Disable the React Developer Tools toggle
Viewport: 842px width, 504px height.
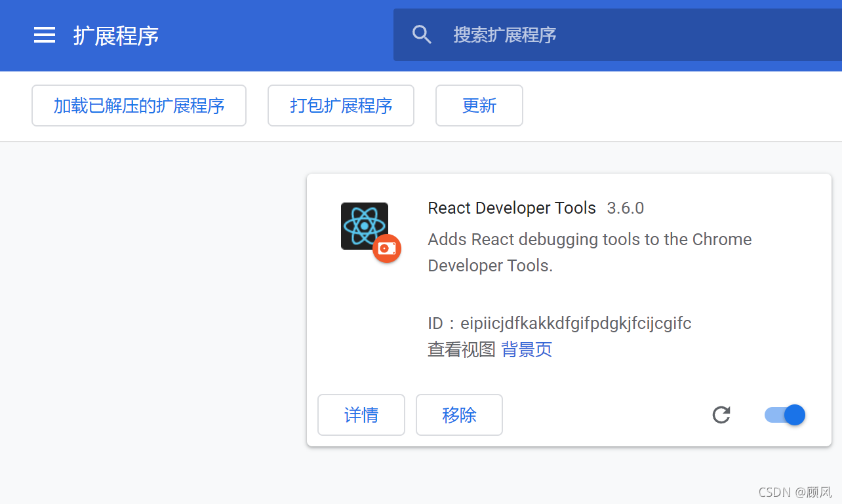point(785,415)
